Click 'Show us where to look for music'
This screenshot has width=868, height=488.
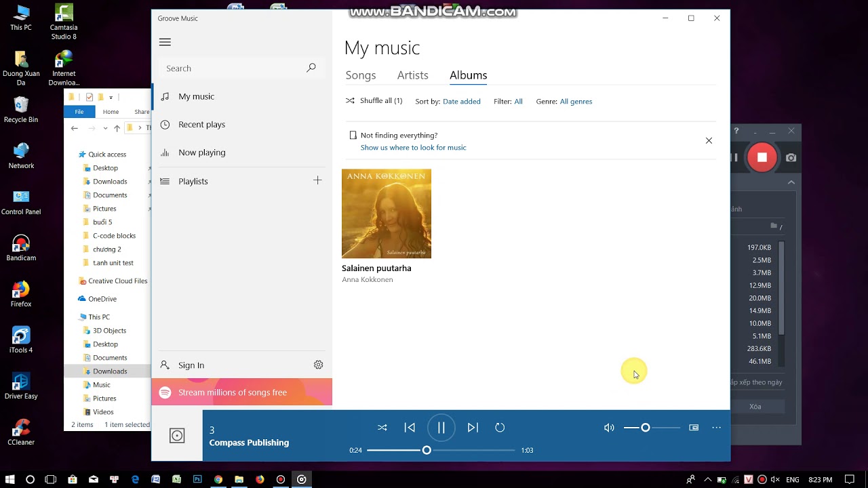point(413,147)
